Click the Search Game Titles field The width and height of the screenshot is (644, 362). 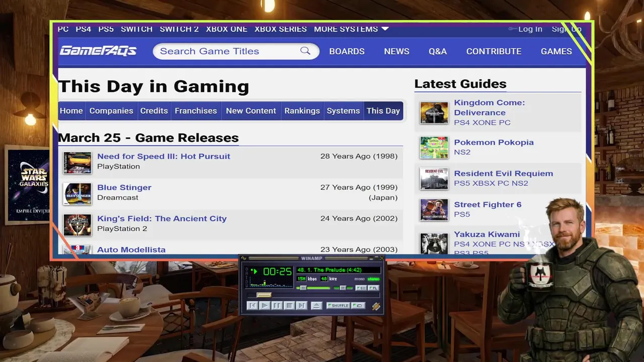click(236, 51)
